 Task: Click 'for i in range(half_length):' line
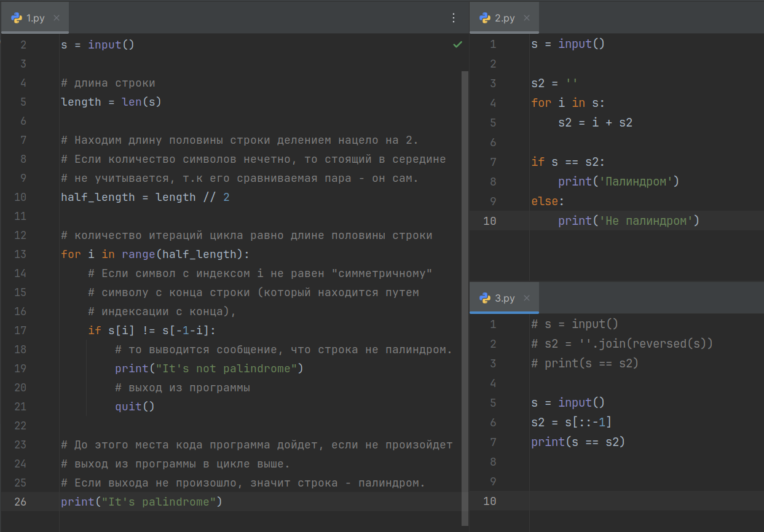[156, 254]
